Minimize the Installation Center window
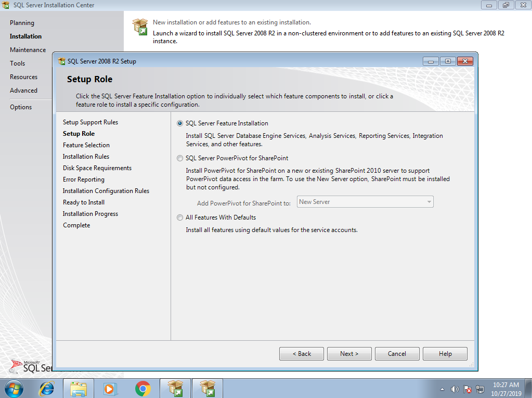This screenshot has height=398, width=532. [x=489, y=5]
